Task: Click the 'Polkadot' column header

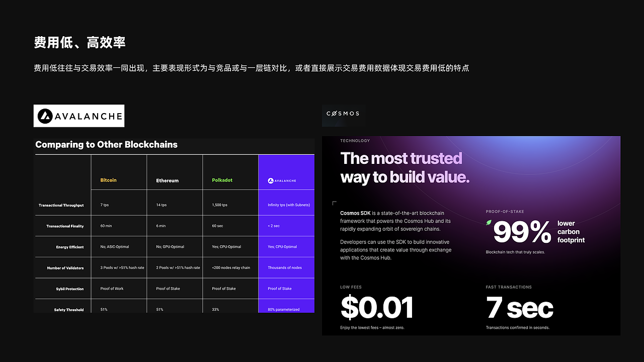Action: pos(222,180)
